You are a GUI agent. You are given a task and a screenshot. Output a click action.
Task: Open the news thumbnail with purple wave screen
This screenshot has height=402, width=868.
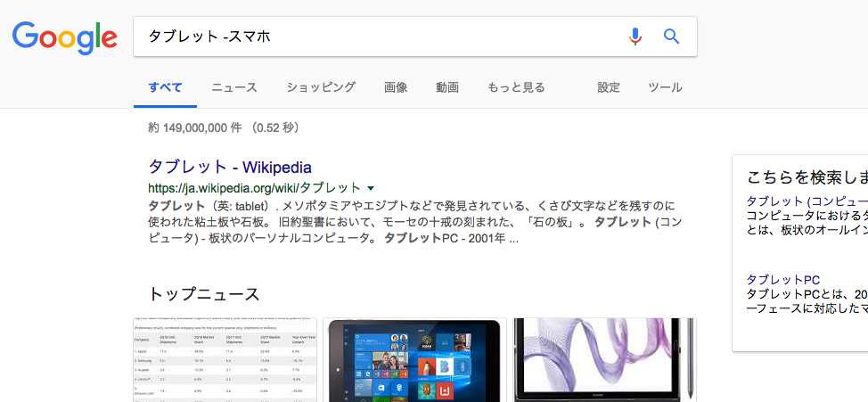[x=604, y=360]
